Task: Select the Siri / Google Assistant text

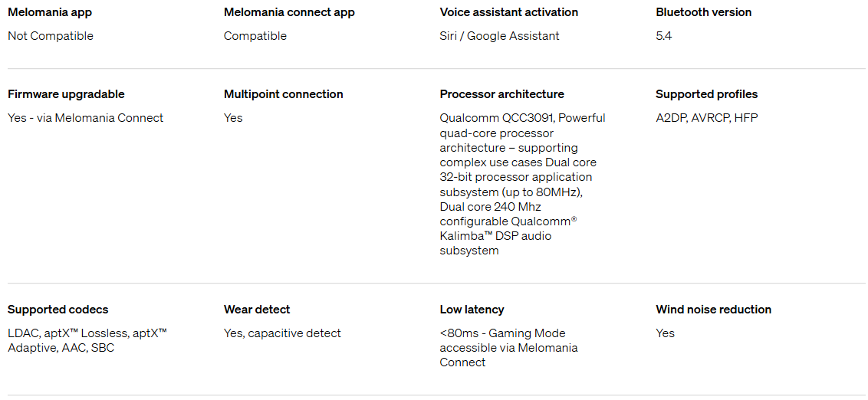Action: click(x=499, y=36)
